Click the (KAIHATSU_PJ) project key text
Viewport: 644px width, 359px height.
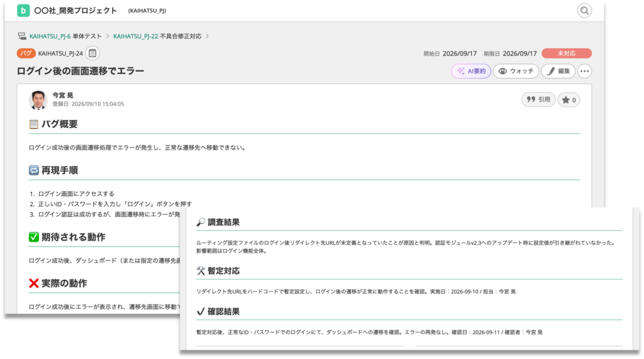click(147, 11)
